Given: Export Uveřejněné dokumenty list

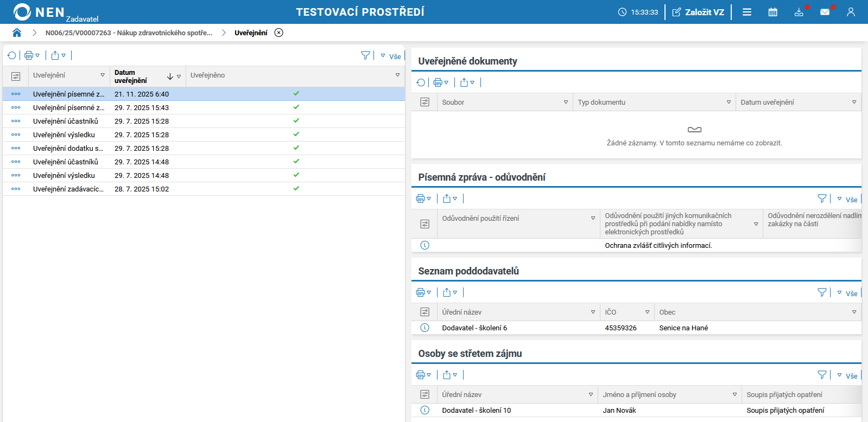Looking at the screenshot, I should pos(467,82).
